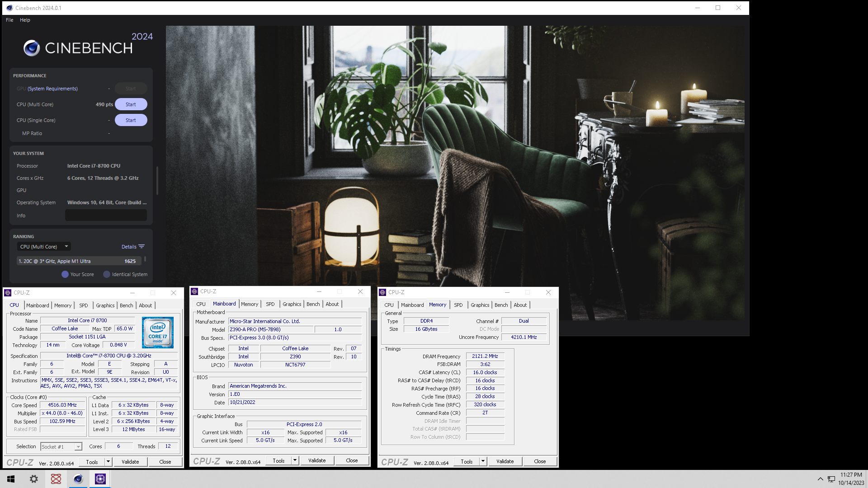Switch to Mainboard tab in CPU-Z CPU window
Screen dimensions: 868x488
pyautogui.click(x=38, y=305)
